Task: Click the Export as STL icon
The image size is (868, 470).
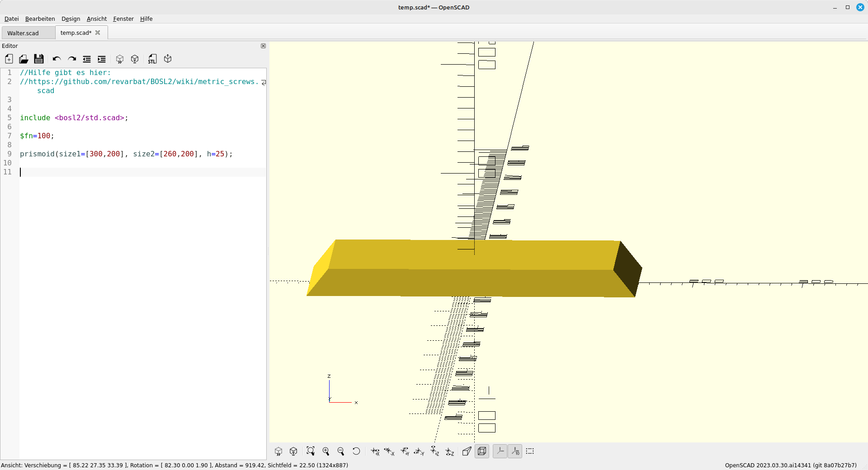Action: pos(152,59)
